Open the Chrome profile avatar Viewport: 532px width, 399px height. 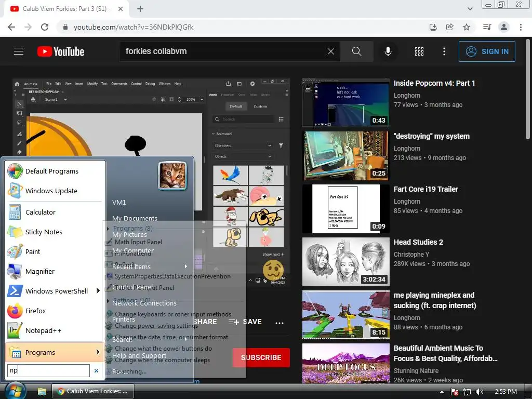(504, 27)
